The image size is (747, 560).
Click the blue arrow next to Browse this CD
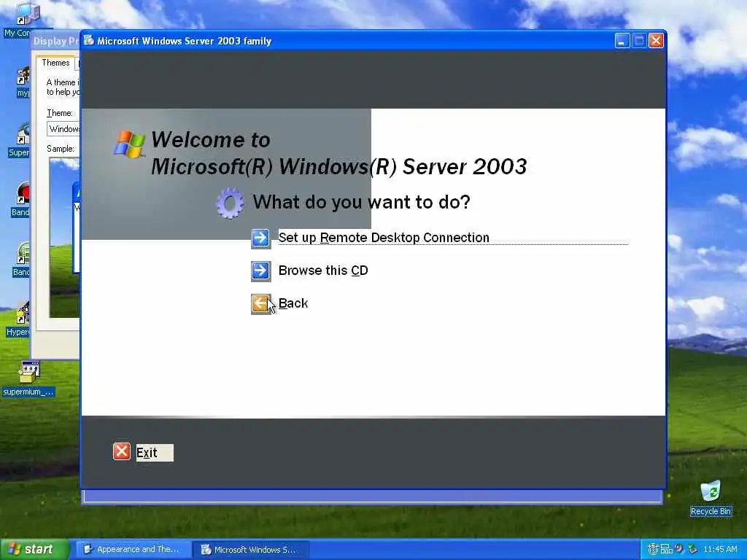point(260,271)
